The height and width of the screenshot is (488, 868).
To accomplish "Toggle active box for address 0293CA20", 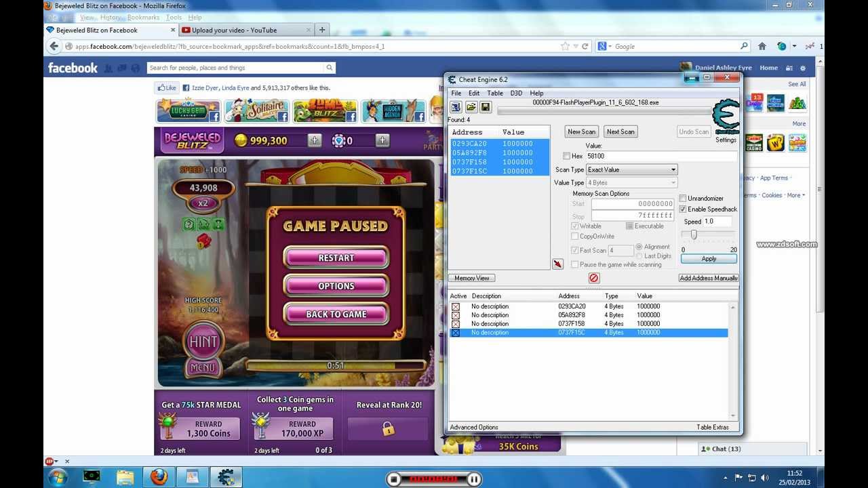I will point(456,306).
